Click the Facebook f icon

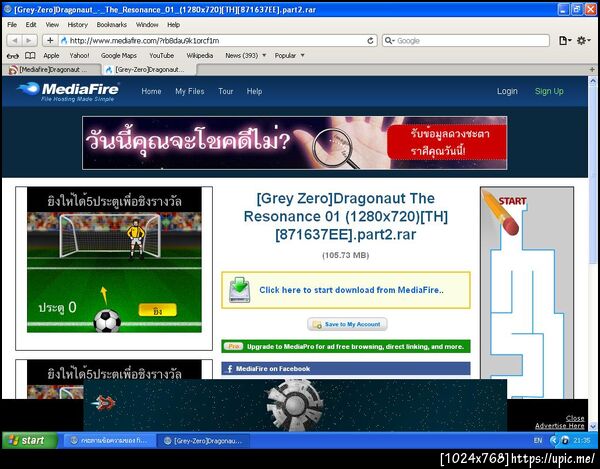pyautogui.click(x=230, y=369)
